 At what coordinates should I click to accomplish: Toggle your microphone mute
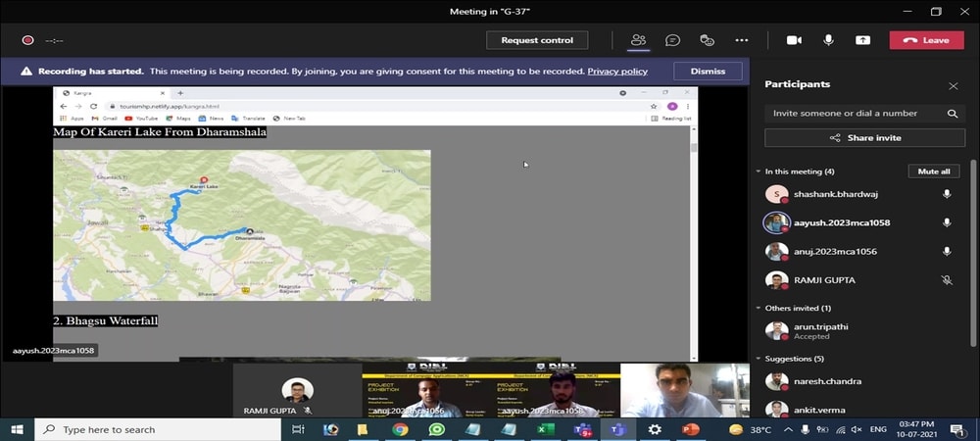pos(828,40)
